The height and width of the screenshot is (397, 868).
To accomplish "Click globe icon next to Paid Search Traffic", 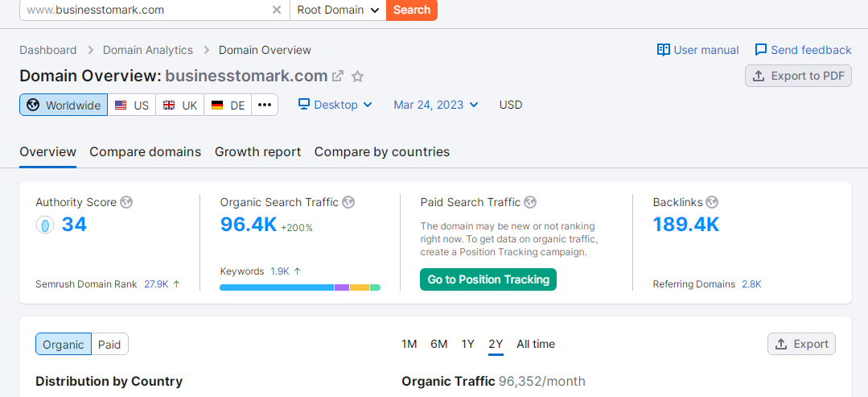I will pos(530,202).
